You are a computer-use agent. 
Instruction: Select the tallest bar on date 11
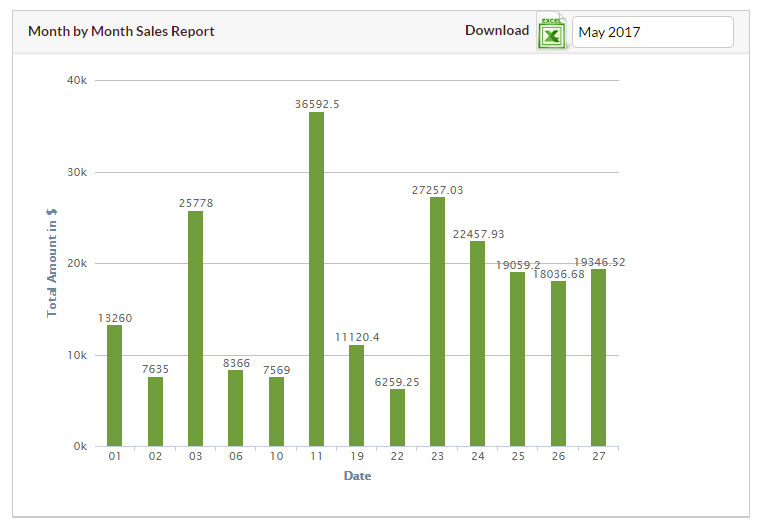click(316, 279)
